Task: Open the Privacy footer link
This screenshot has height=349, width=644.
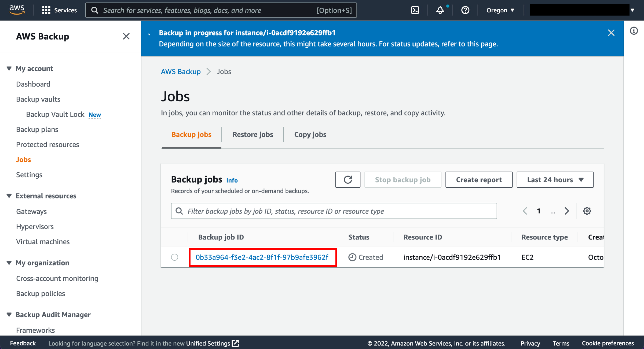Action: pyautogui.click(x=530, y=343)
